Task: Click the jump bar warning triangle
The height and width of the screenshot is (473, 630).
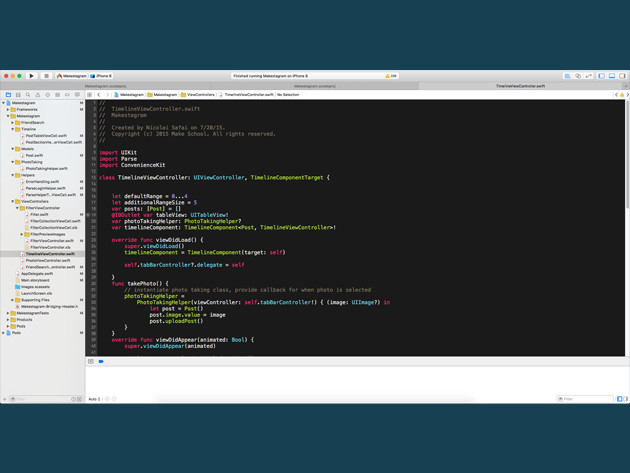Action: [622, 95]
